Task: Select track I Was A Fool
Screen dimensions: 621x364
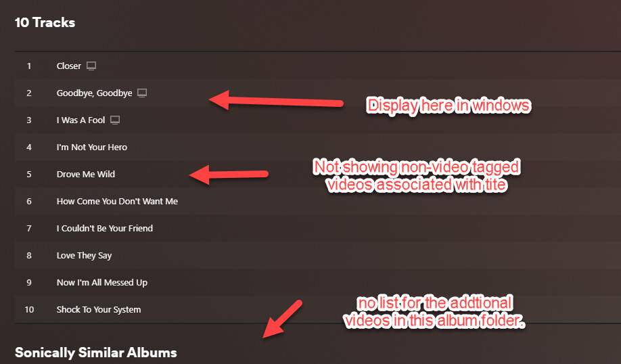Action: point(80,120)
